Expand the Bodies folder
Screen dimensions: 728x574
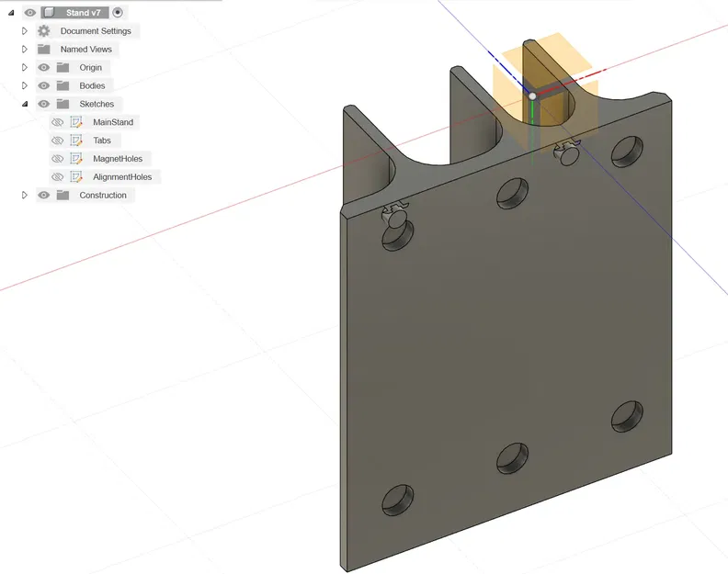tap(25, 85)
